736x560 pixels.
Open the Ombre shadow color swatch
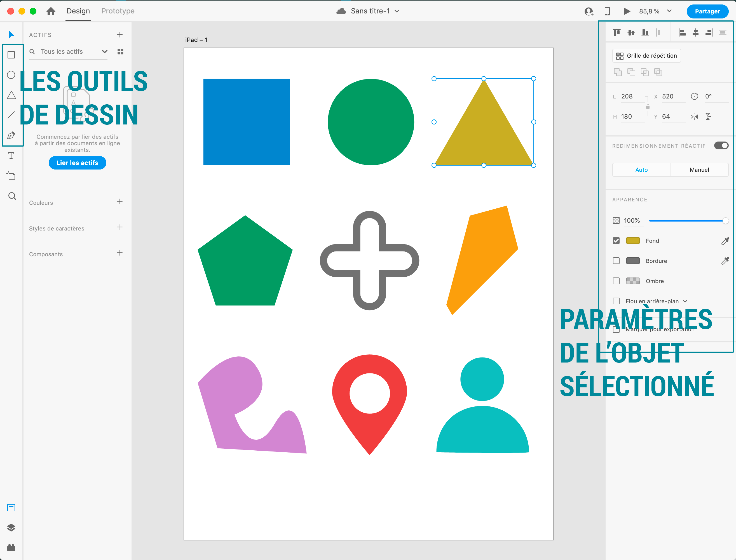tap(633, 281)
